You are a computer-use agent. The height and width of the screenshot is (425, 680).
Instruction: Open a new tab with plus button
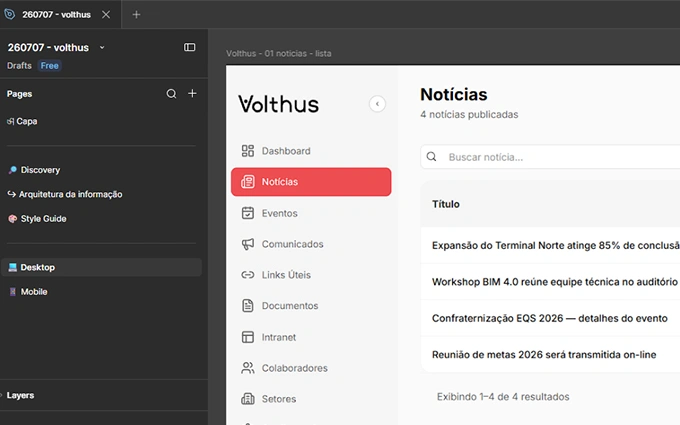pyautogui.click(x=136, y=15)
